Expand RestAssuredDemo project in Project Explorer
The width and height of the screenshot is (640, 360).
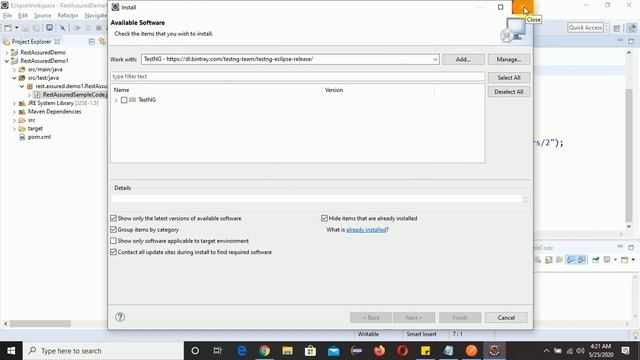[x=7, y=53]
